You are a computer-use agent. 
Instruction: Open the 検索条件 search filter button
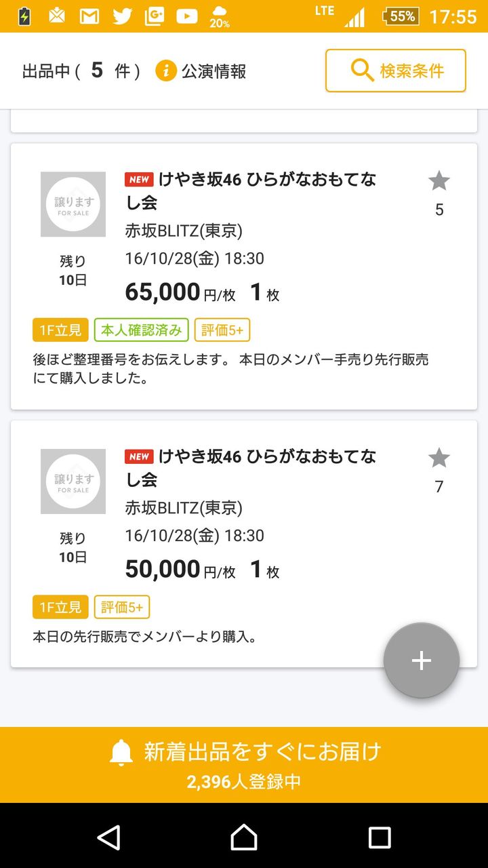pos(396,71)
